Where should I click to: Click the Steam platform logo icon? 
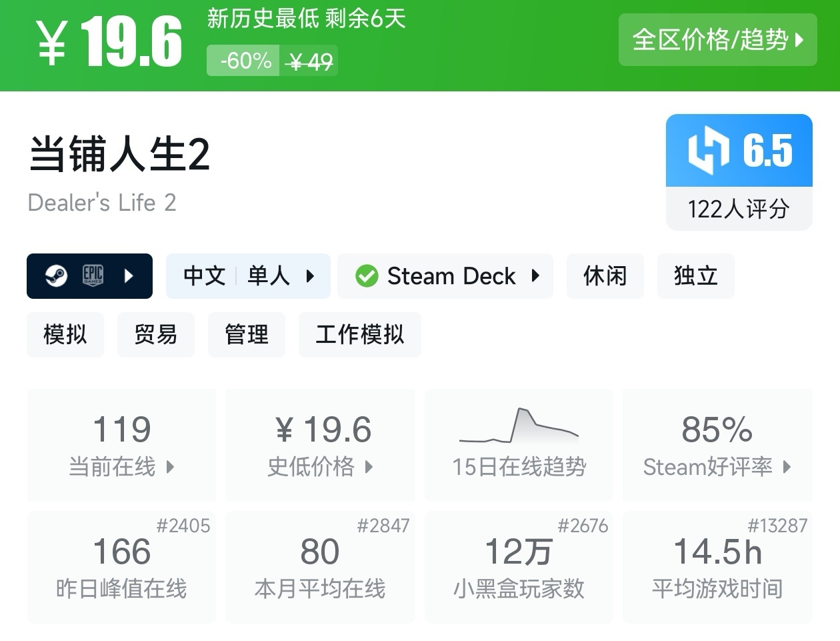coord(56,275)
